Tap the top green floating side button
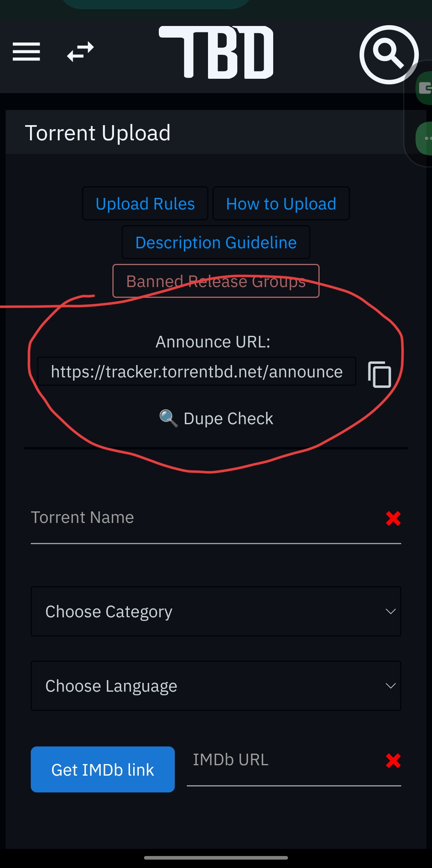The height and width of the screenshot is (868, 432). click(424, 88)
